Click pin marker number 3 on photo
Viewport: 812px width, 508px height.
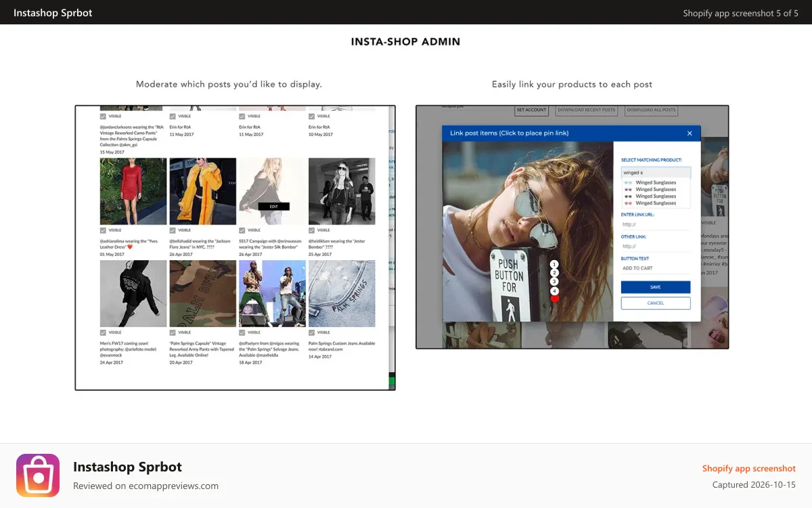click(x=554, y=282)
